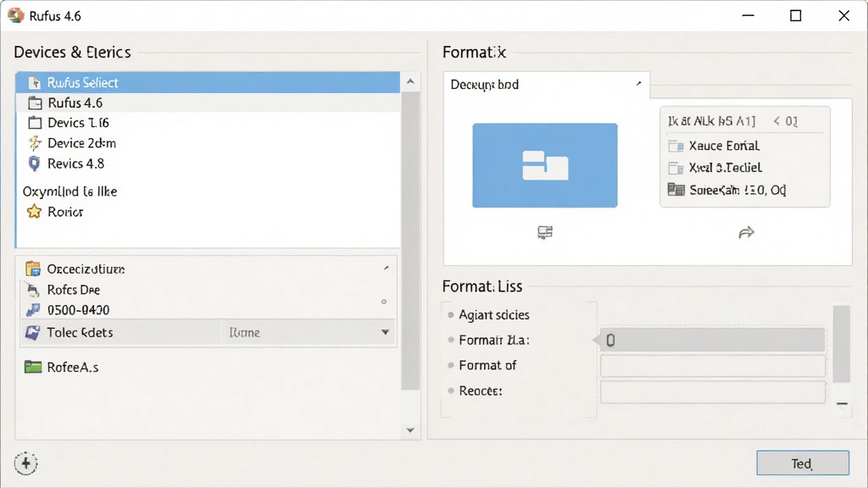Click the star icon next to Rorior
The image size is (868, 488).
pos(34,212)
